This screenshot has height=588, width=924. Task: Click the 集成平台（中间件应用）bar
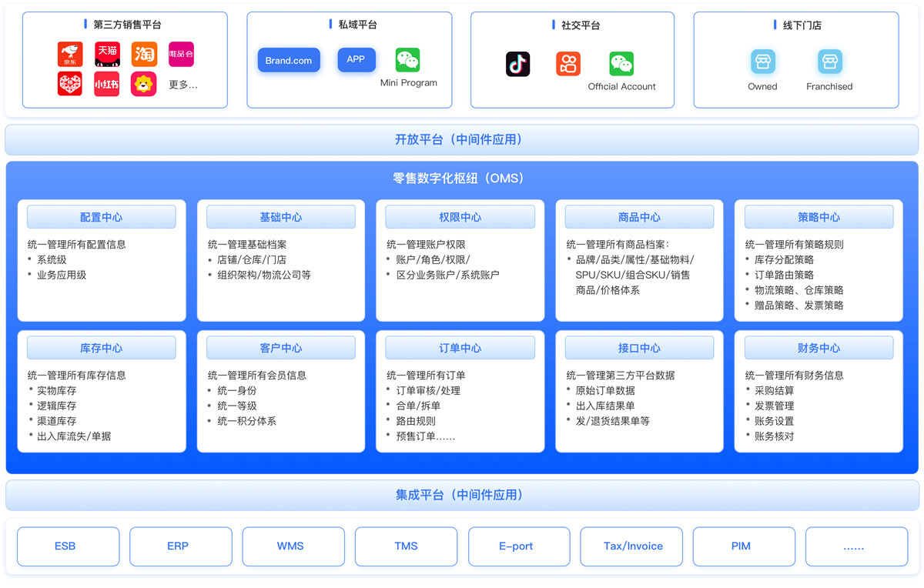pos(462,495)
